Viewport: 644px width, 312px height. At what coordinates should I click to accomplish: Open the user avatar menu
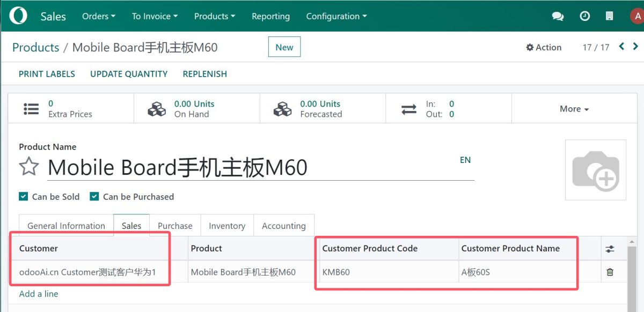(636, 16)
